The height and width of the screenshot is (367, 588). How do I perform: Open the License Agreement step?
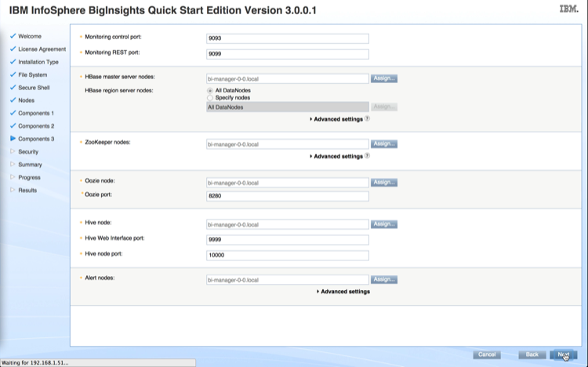point(42,49)
